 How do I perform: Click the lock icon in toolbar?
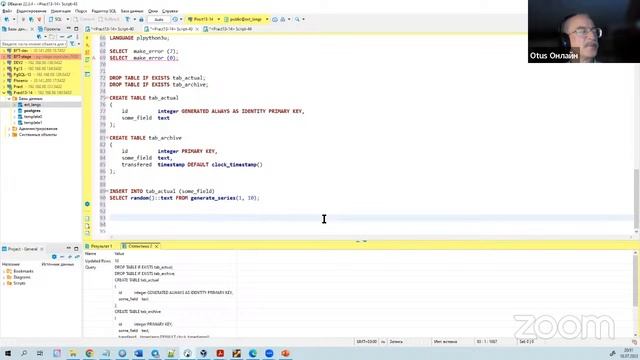coord(141,19)
